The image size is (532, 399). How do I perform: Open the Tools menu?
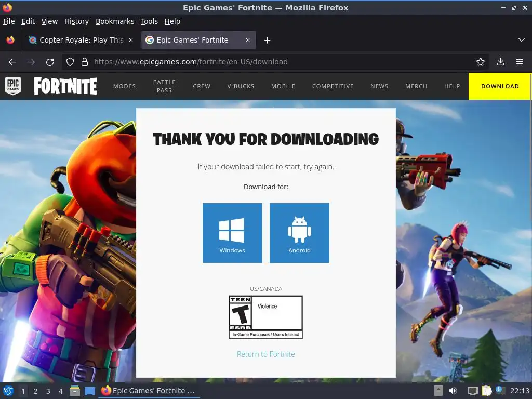click(x=149, y=21)
